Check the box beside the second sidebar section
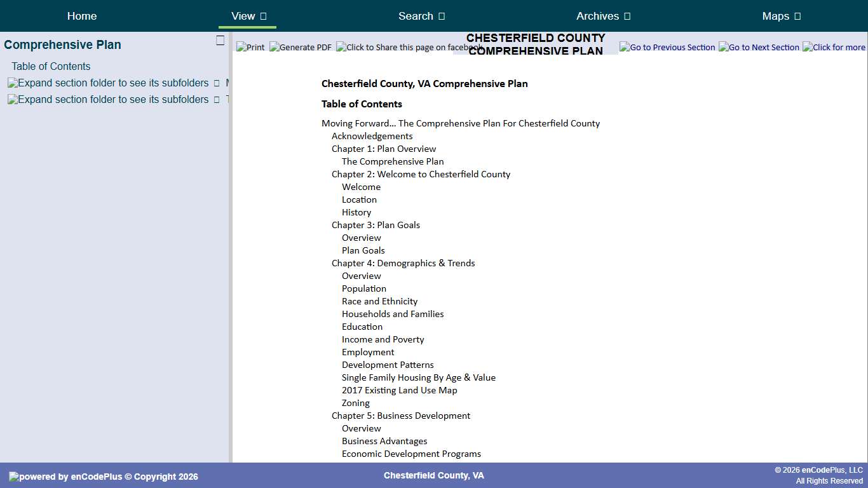Viewport: 868px width, 488px height. pos(215,99)
